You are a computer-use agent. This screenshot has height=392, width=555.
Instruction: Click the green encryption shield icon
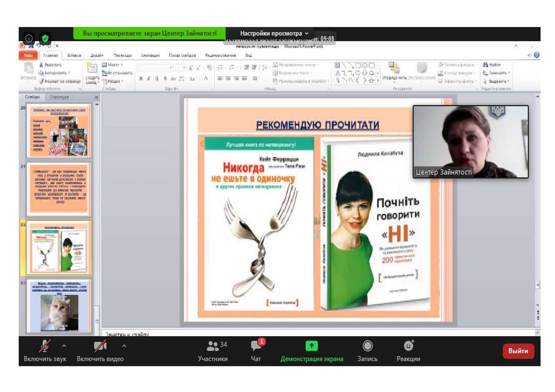point(45,38)
